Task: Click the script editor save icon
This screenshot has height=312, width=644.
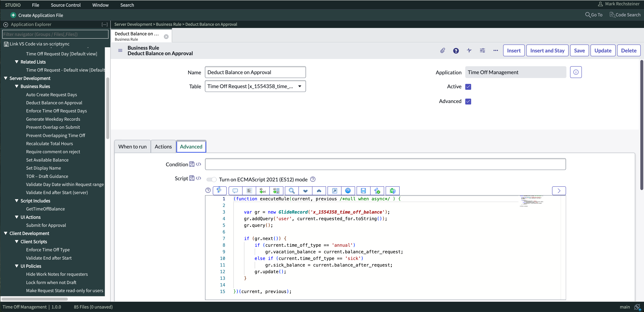Action: [x=363, y=191]
